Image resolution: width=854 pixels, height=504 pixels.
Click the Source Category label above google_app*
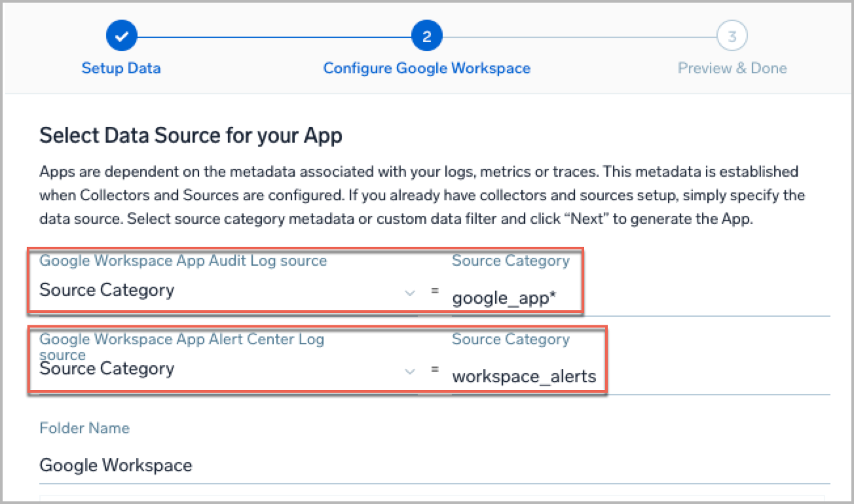(511, 261)
